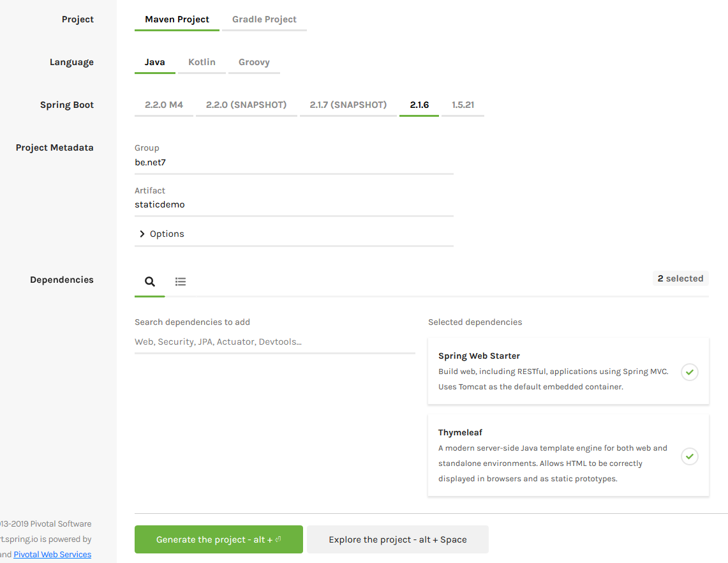The width and height of the screenshot is (728, 563).
Task: Select Java as the language
Action: 155,63
